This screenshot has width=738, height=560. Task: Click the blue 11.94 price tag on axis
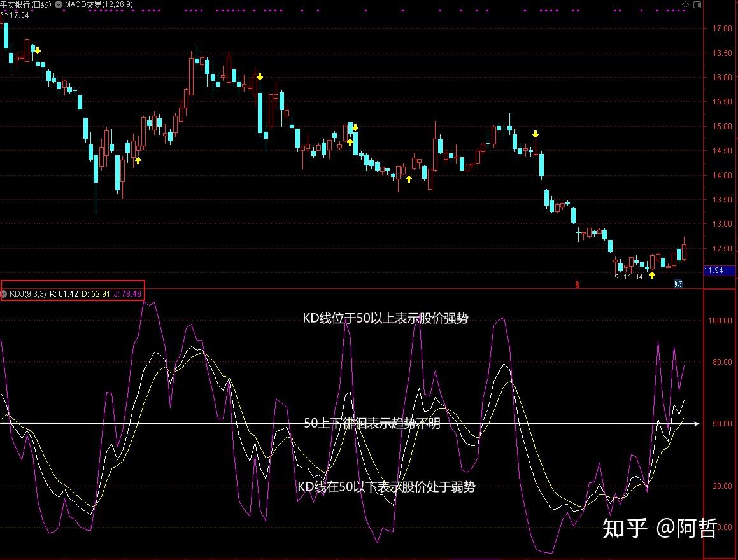[x=719, y=270]
